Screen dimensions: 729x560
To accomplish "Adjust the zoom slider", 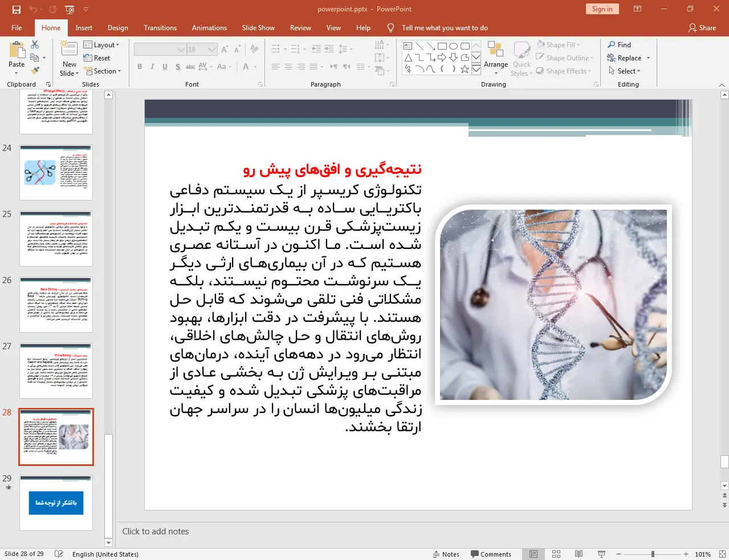I will [x=653, y=554].
